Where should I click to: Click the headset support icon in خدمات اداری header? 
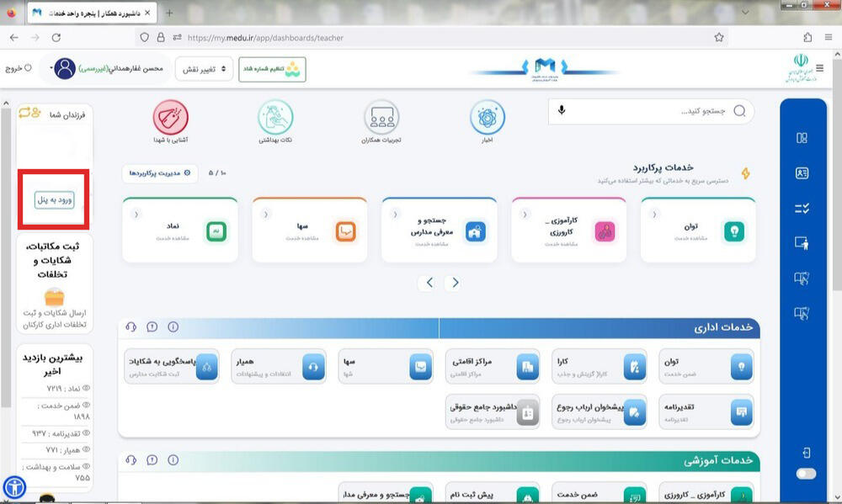click(x=131, y=326)
